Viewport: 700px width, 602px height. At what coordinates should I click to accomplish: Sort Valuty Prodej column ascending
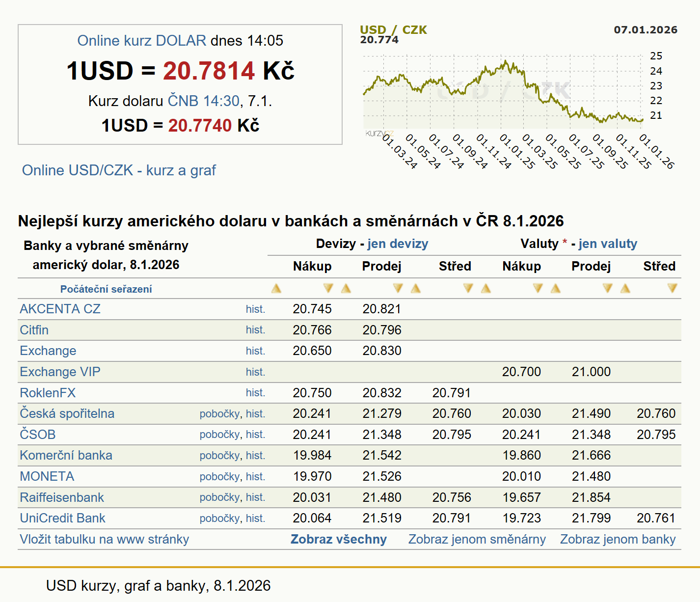point(556,288)
